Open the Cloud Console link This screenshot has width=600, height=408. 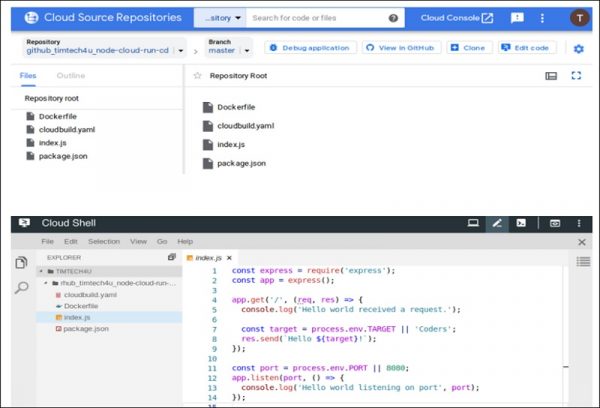457,18
